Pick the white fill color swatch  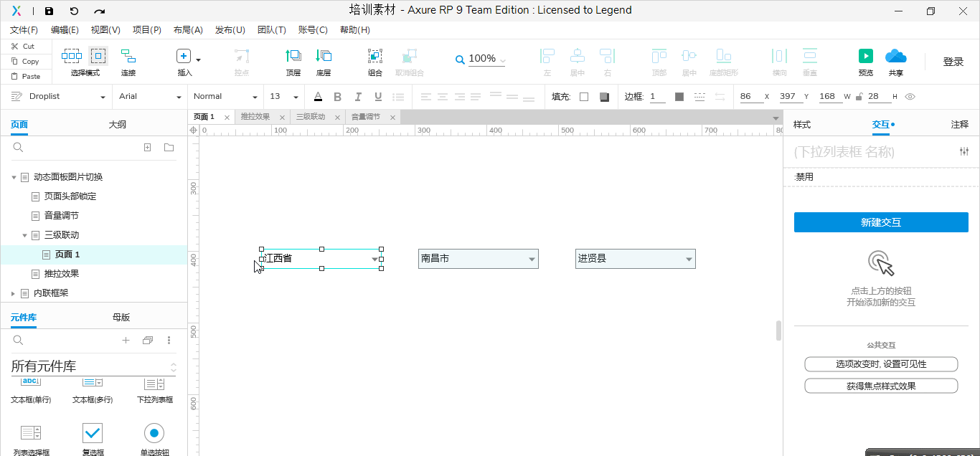[x=584, y=97]
